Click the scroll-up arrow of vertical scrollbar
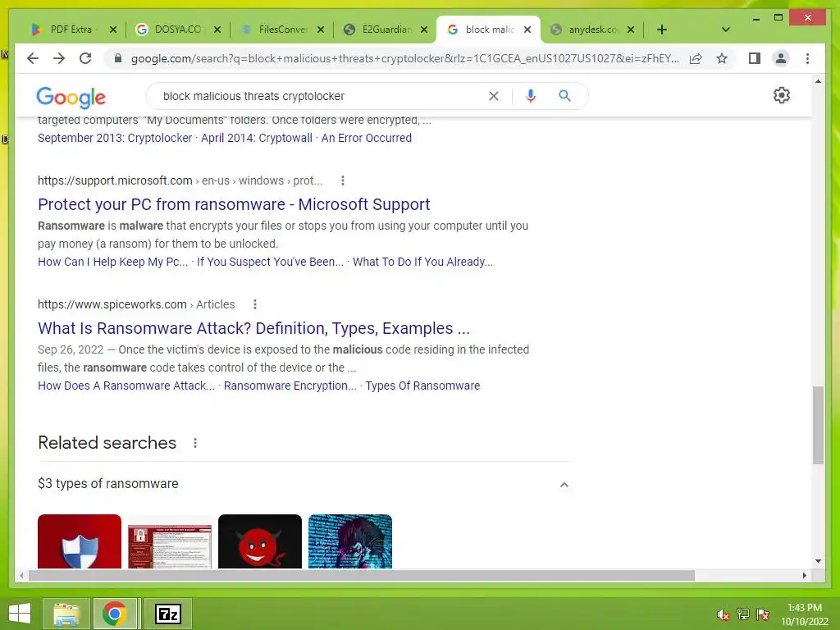Screen dimensions: 840x630 point(818,81)
